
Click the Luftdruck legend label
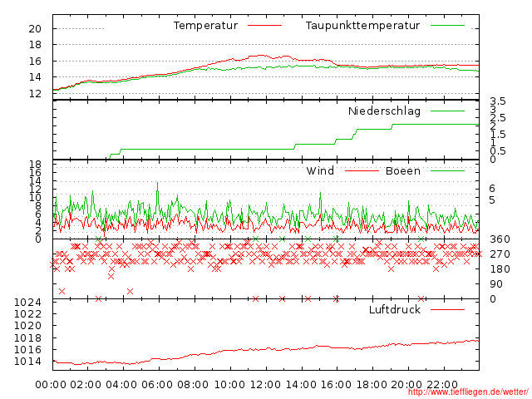395,309
